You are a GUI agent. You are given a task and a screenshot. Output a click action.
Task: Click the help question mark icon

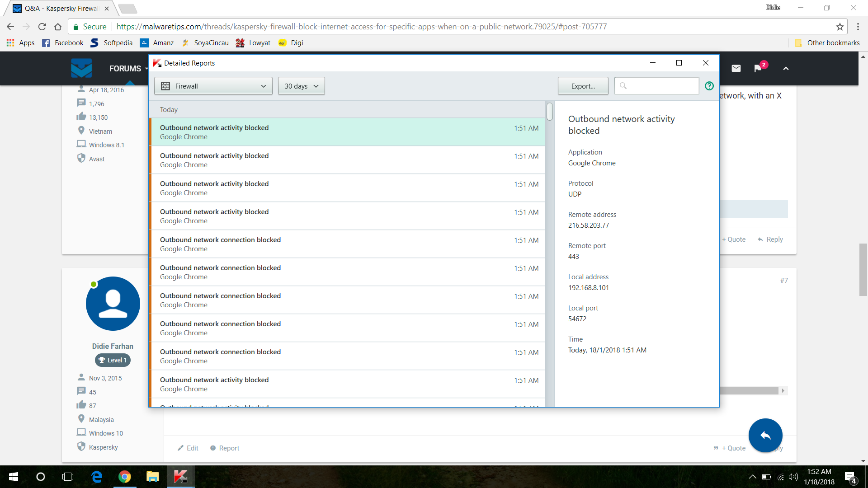tap(709, 86)
